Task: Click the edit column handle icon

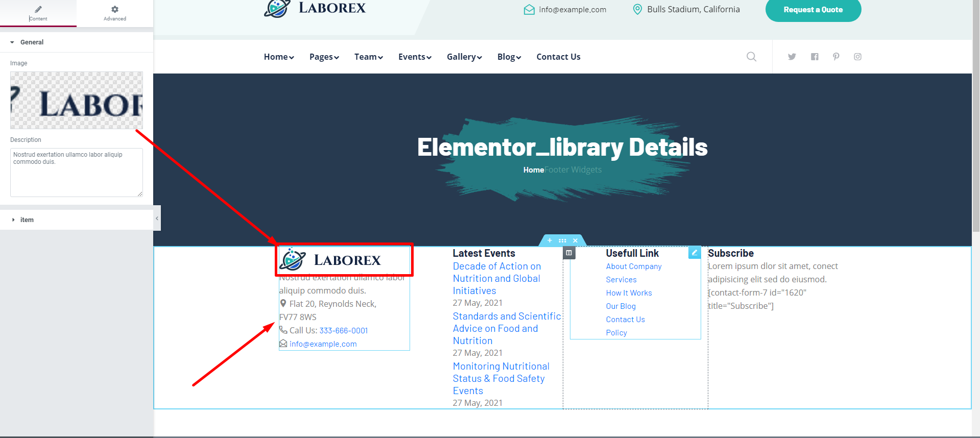Action: coord(569,253)
